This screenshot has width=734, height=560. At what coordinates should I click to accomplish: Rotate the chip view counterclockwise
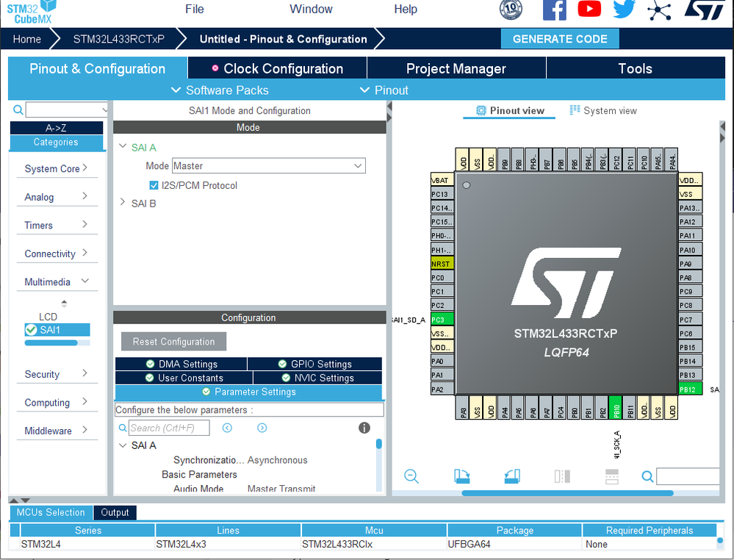(511, 476)
